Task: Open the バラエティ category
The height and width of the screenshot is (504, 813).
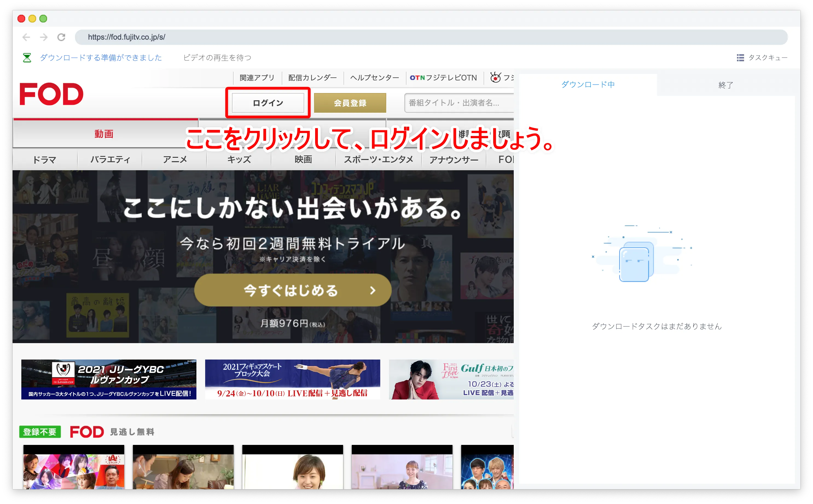Action: pos(110,160)
